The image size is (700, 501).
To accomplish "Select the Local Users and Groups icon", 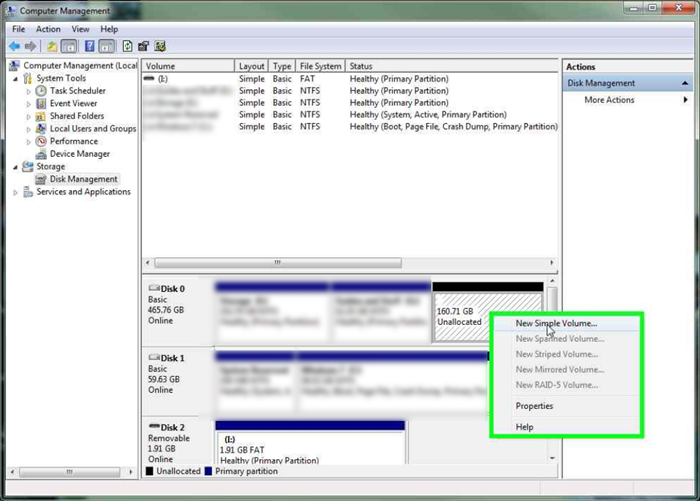I will tap(41, 129).
